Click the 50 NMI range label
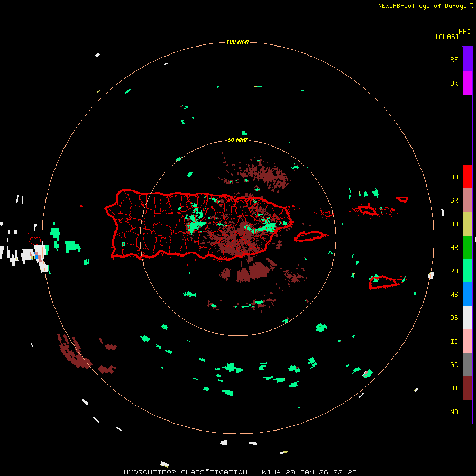Image resolution: width=476 pixels, height=476 pixels. (x=237, y=140)
